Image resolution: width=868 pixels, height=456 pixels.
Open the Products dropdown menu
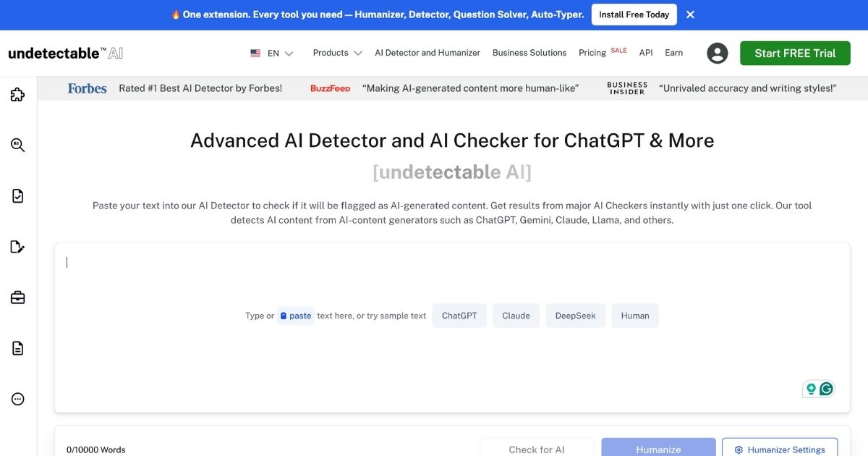[x=336, y=53]
